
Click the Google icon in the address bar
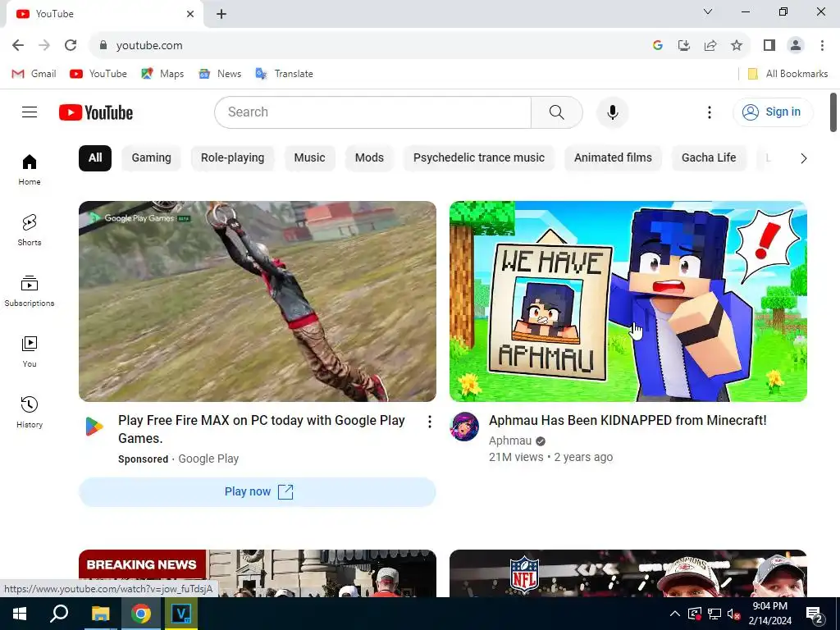click(658, 46)
